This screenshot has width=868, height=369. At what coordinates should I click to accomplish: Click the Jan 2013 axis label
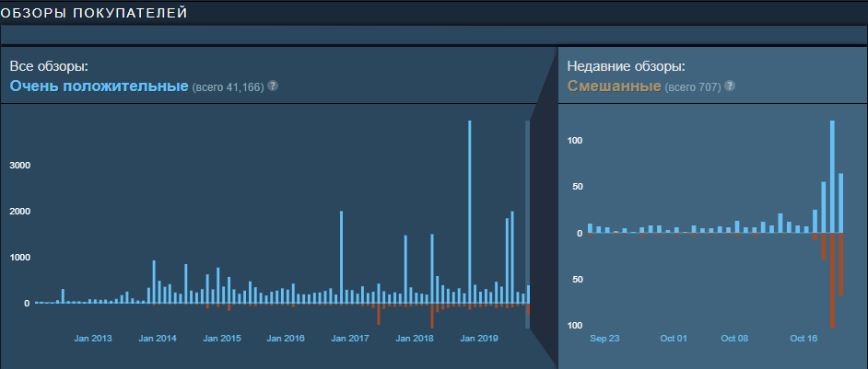tap(93, 339)
